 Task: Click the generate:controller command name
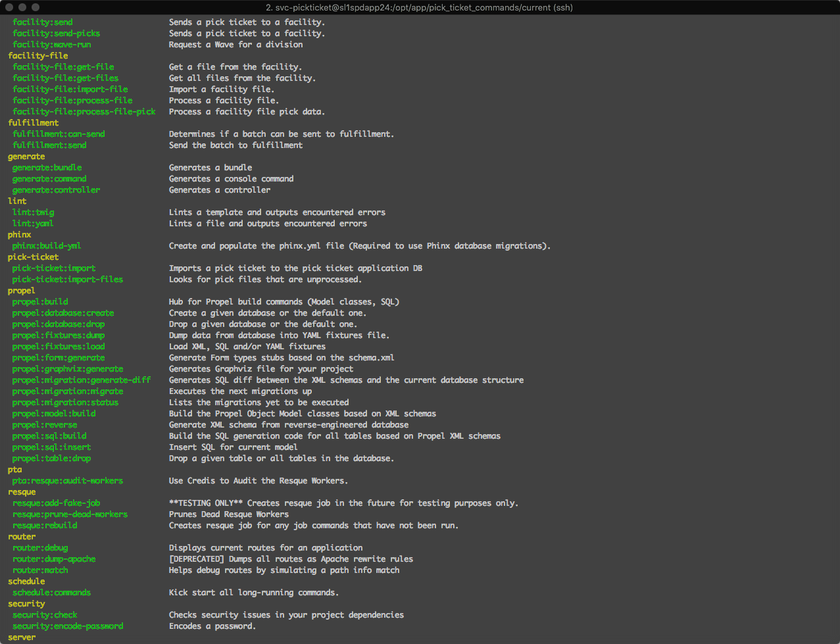[x=57, y=190]
